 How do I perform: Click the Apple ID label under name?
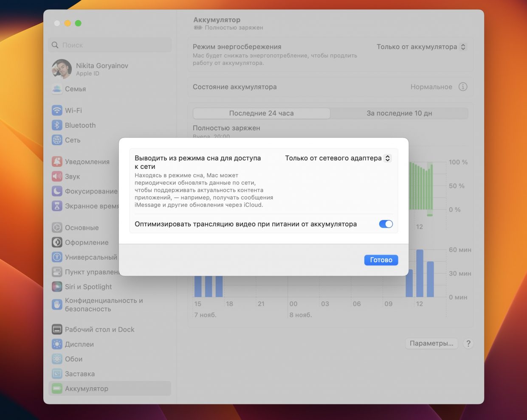87,73
